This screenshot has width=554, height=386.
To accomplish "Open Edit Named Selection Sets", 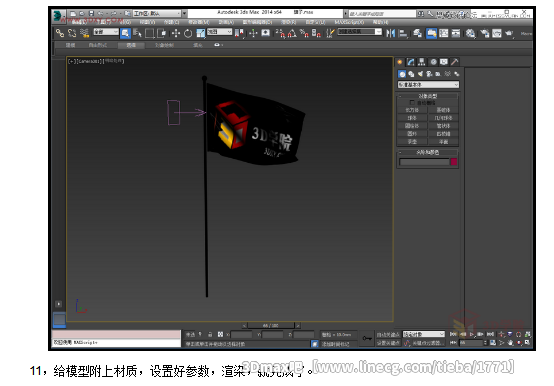I will (330, 34).
